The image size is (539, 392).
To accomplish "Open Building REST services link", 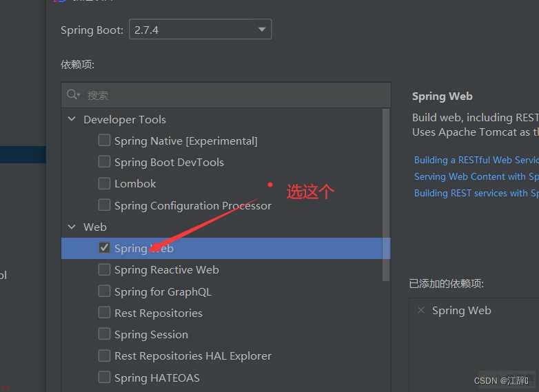I will [x=476, y=193].
